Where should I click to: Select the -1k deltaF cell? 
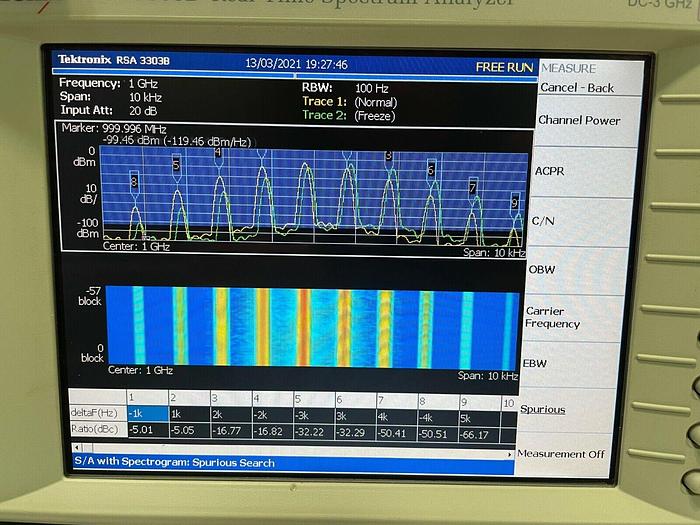point(148,414)
